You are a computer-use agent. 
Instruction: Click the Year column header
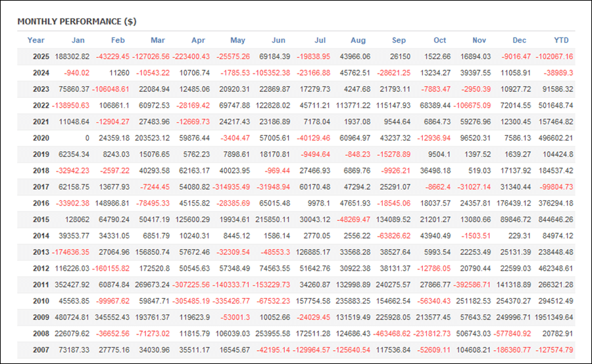click(36, 40)
